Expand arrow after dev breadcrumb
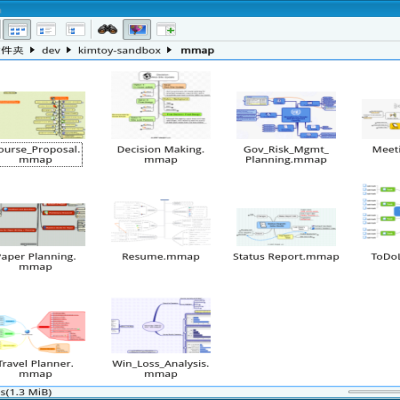 69,50
